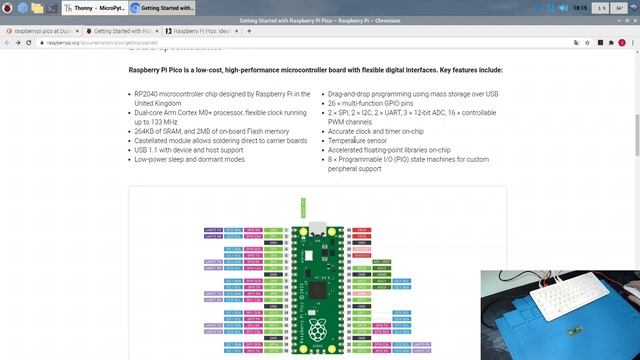Viewport: 640px width, 360px height.
Task: Close the raspberrypi pico DuckDuckGo tab
Action: [77, 31]
